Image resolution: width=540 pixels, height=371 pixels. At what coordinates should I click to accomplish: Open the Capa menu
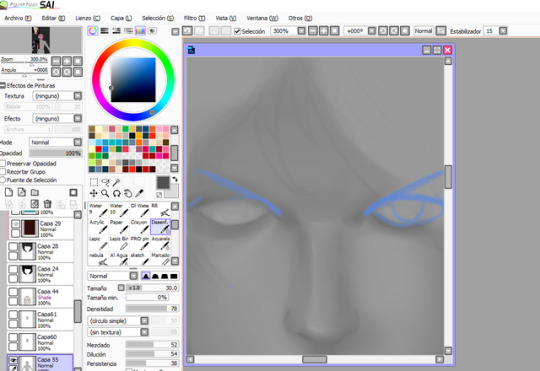pyautogui.click(x=121, y=18)
